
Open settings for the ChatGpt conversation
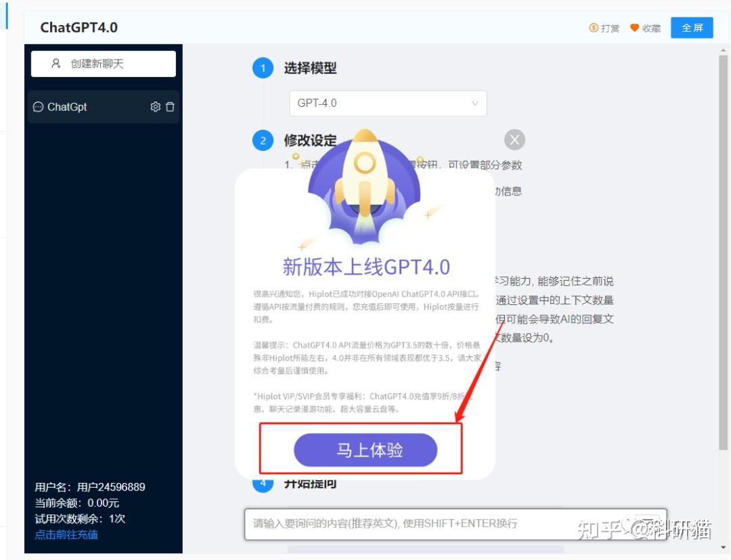coord(155,106)
